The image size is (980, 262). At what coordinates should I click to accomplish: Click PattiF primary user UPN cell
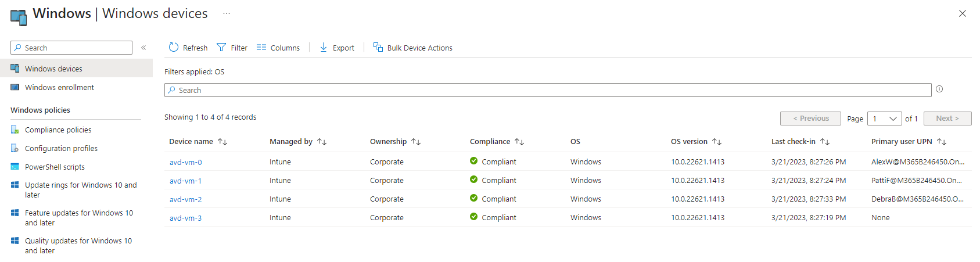pyautogui.click(x=916, y=181)
